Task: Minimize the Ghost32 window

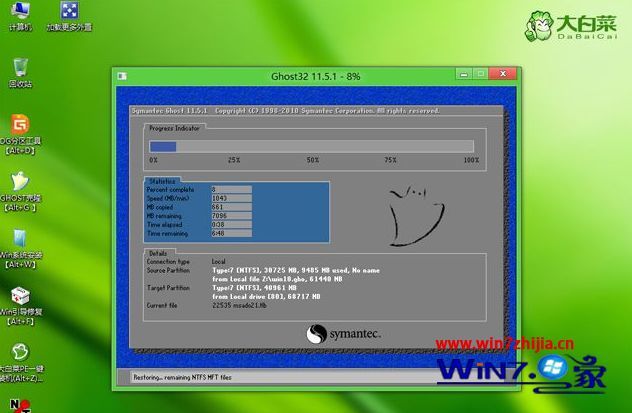Action: click(x=464, y=74)
